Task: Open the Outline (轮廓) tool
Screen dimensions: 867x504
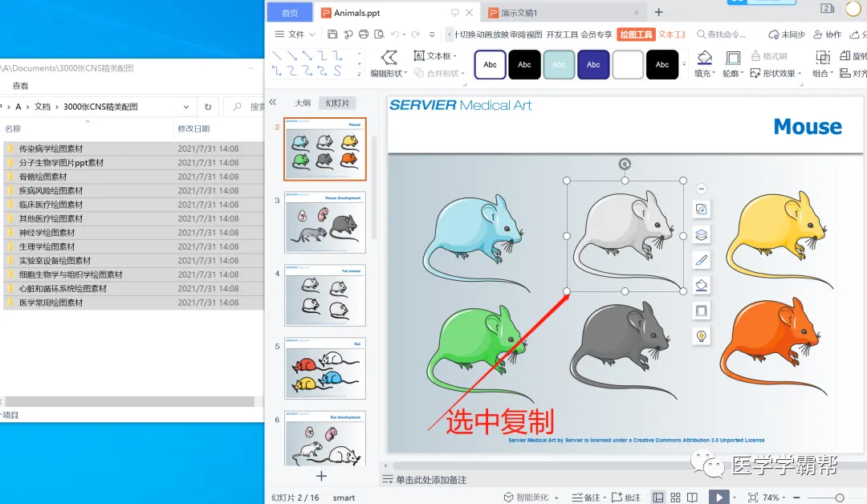Action: click(x=733, y=64)
